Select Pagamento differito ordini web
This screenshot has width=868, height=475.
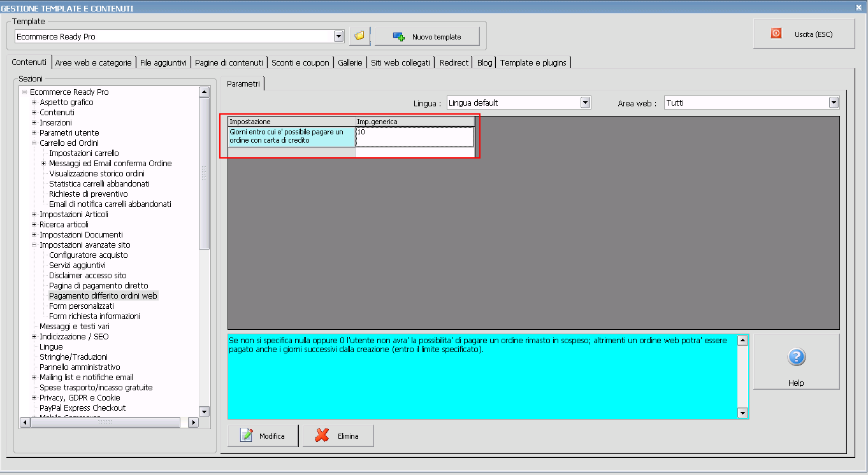click(103, 296)
